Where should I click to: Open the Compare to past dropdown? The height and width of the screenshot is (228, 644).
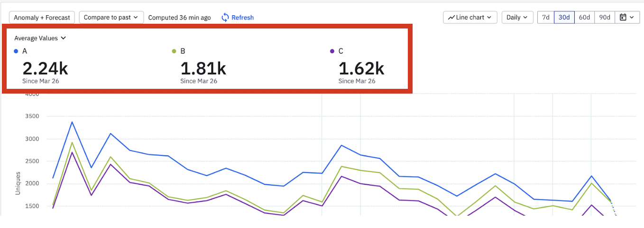(111, 18)
